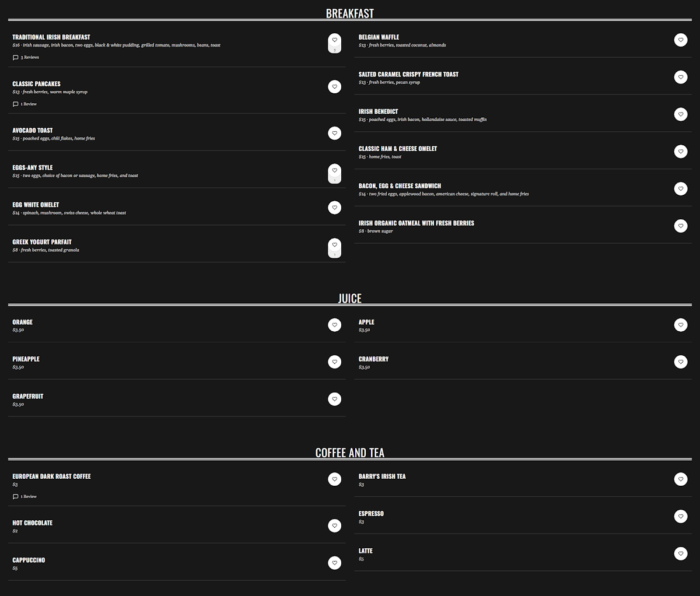Heart the Irish Benedict item
Screen dimensions: 700x596
click(x=681, y=114)
